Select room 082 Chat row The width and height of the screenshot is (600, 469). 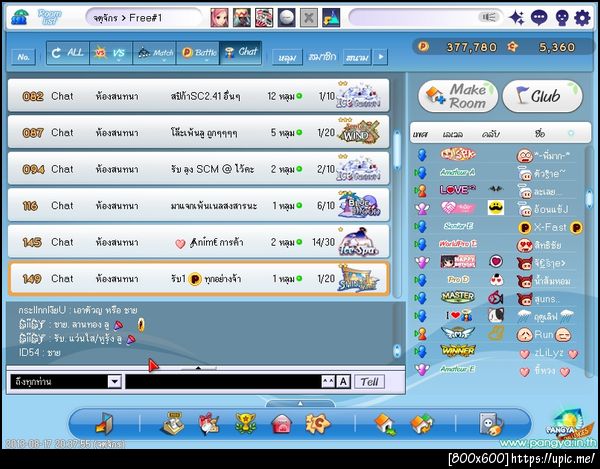[x=199, y=96]
